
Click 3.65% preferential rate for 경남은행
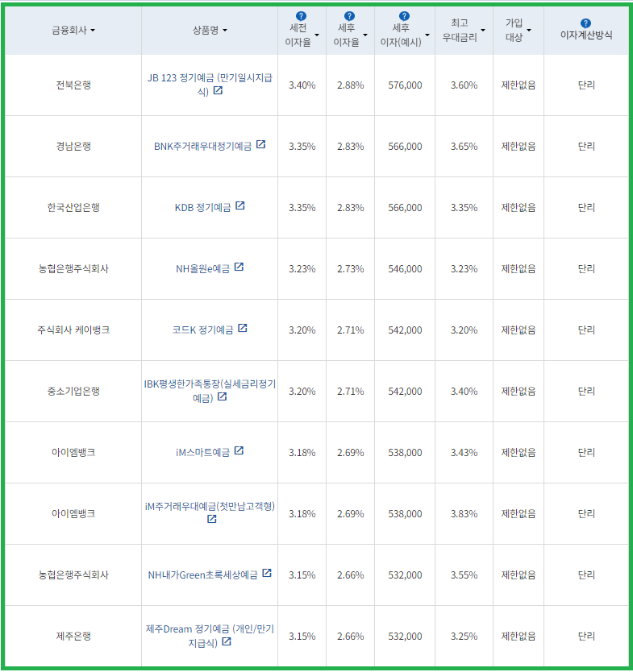click(x=464, y=146)
